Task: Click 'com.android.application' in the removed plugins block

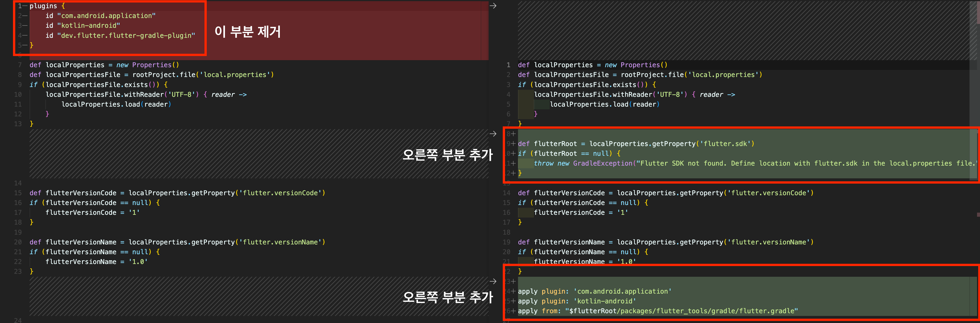Action: pos(106,16)
